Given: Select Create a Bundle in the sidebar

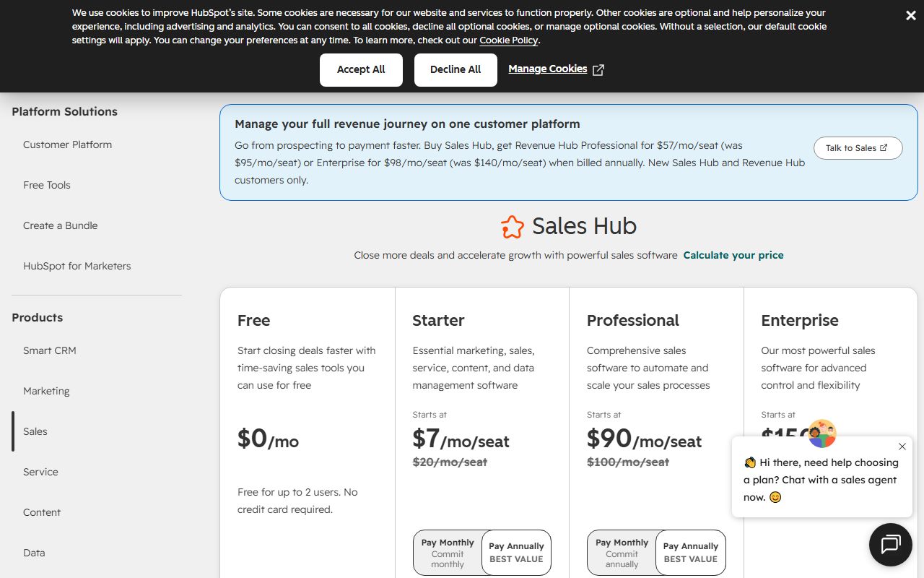Looking at the screenshot, I should (61, 225).
